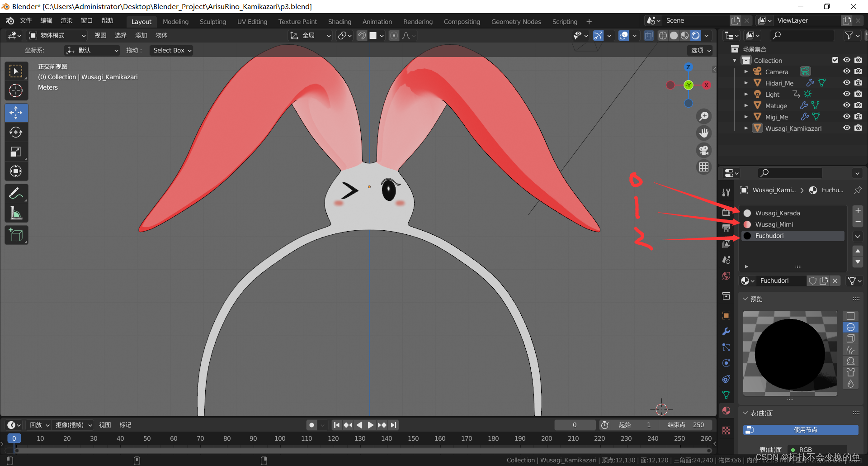Toggle visibility of Wusagi_Kamikazari object

point(847,128)
